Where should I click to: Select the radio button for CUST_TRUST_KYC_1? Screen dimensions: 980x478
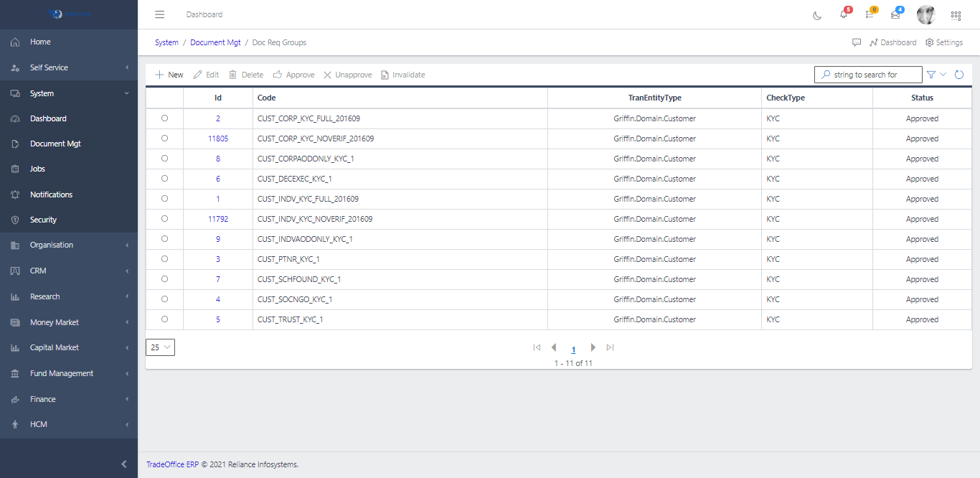click(164, 319)
